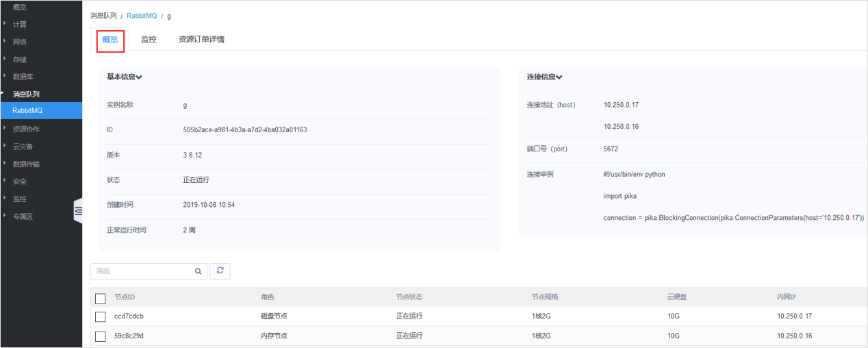The image size is (868, 348).
Task: Open 概览 in the sidebar
Action: 20,7
